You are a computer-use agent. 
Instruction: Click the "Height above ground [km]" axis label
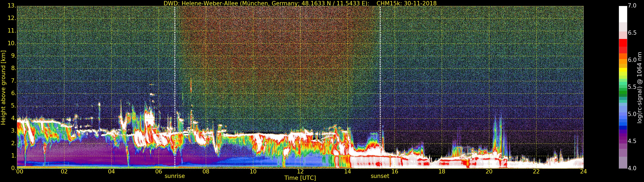[3, 87]
